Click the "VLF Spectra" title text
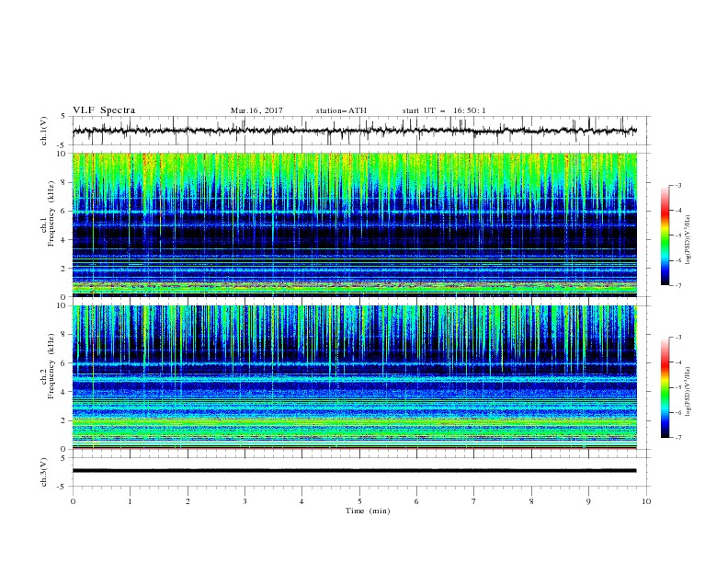Screen dimensions: 728x563 [x=104, y=110]
